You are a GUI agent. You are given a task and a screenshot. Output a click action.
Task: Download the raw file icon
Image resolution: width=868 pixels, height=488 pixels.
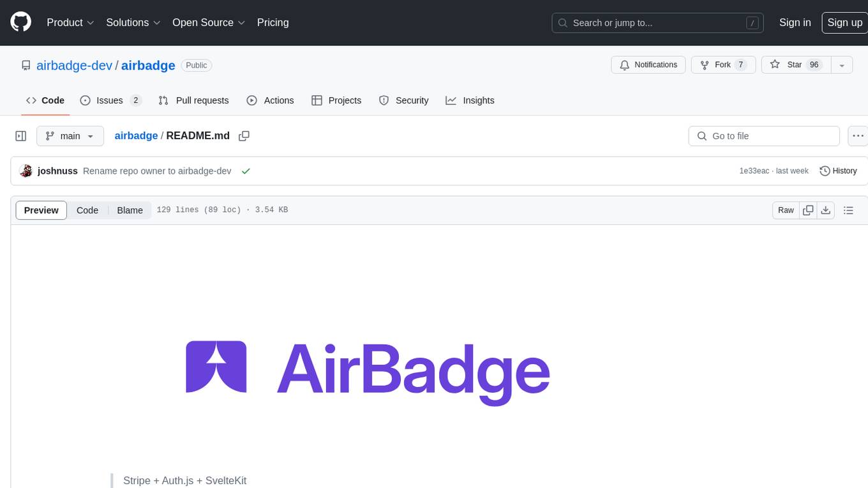[826, 210]
